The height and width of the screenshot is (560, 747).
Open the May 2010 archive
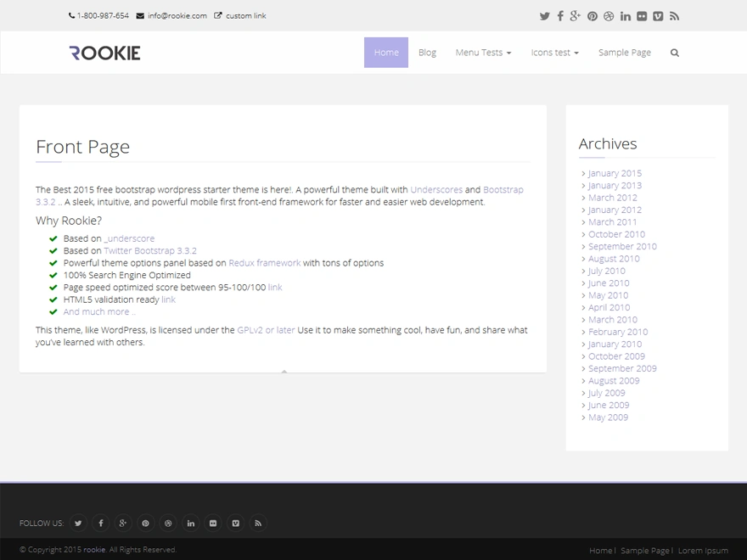click(x=608, y=296)
